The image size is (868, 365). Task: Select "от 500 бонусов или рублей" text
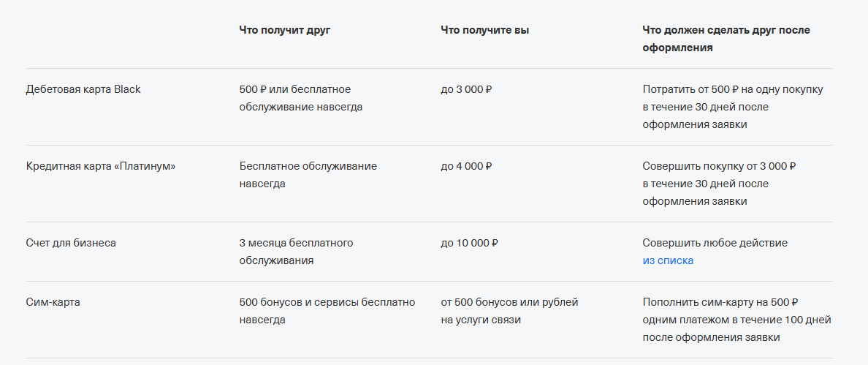click(x=509, y=302)
